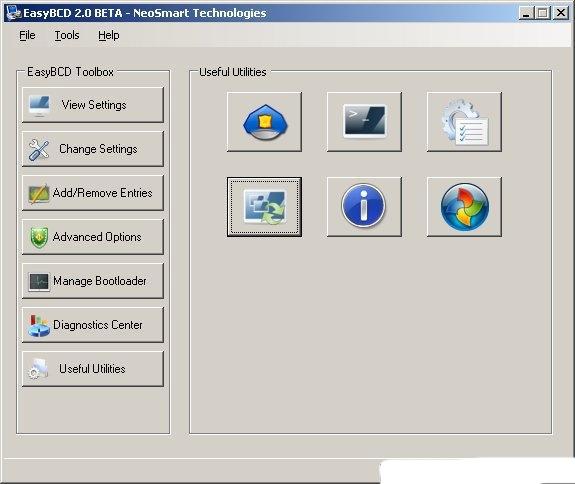Image resolution: width=575 pixels, height=484 pixels.
Task: Click the gear with checklist icon
Action: tap(464, 122)
